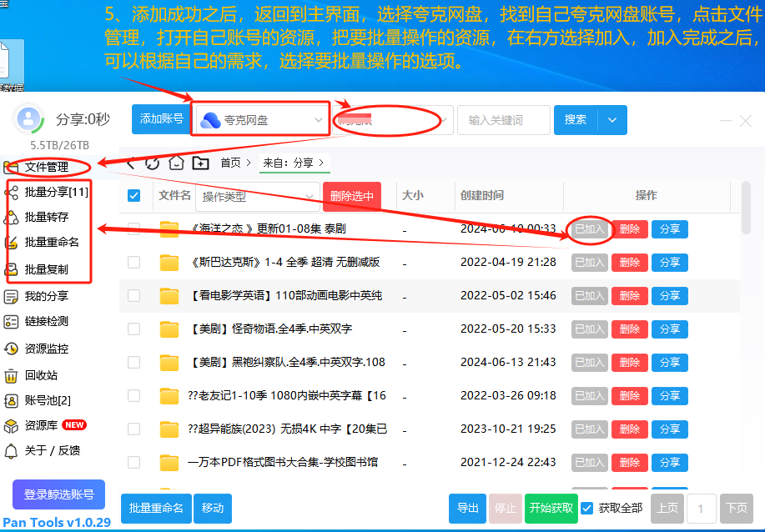Viewport: 765px width, 532px height.
Task: Click the red 删除选中 button
Action: tap(352, 197)
